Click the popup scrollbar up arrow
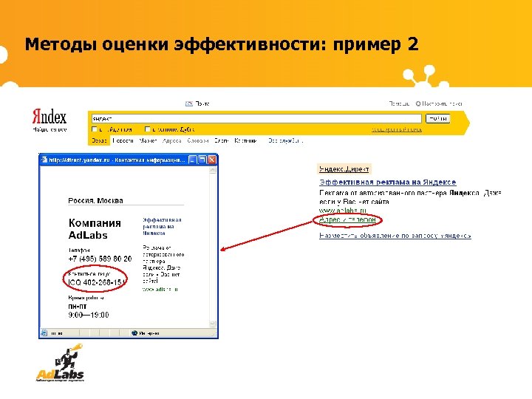The height and width of the screenshot is (399, 532). pyautogui.click(x=213, y=170)
